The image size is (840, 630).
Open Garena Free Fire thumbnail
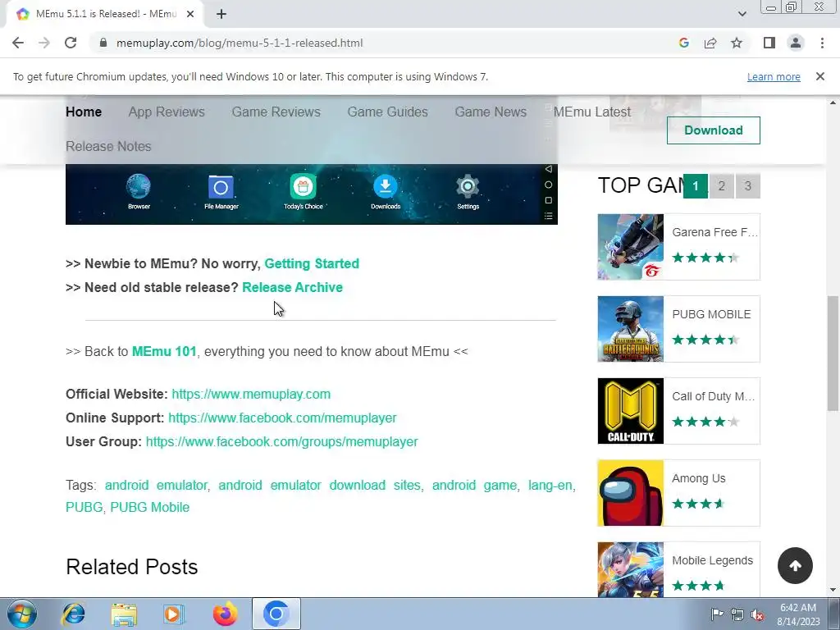click(x=631, y=247)
